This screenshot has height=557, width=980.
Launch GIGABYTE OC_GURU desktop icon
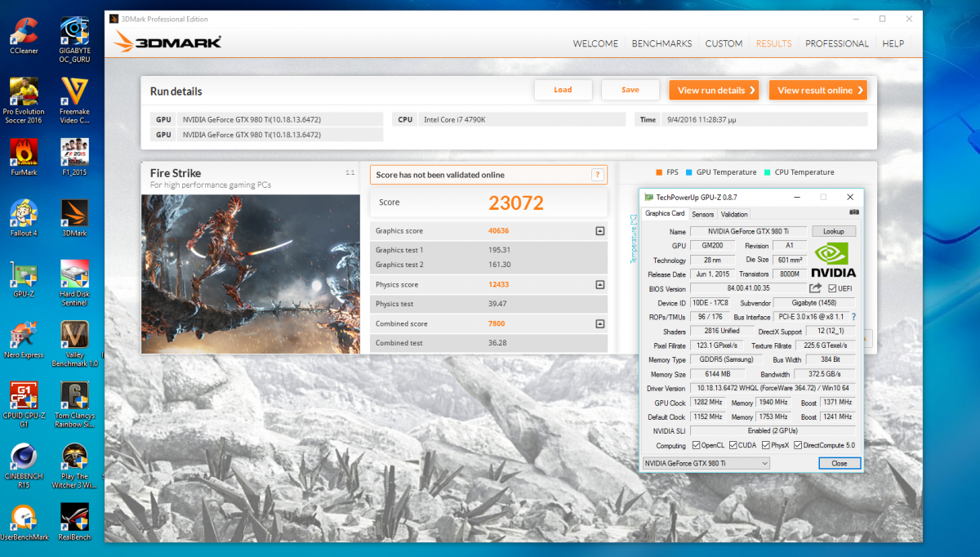(x=74, y=40)
